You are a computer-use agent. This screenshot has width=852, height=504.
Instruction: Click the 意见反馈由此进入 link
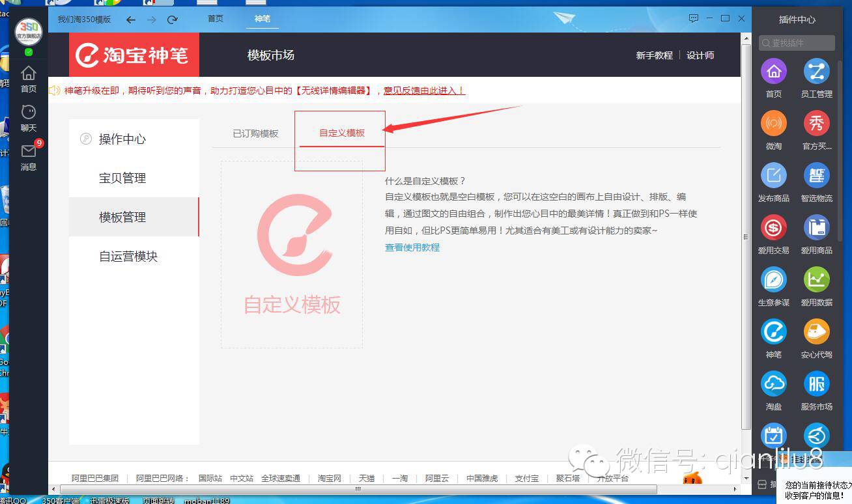pyautogui.click(x=424, y=91)
